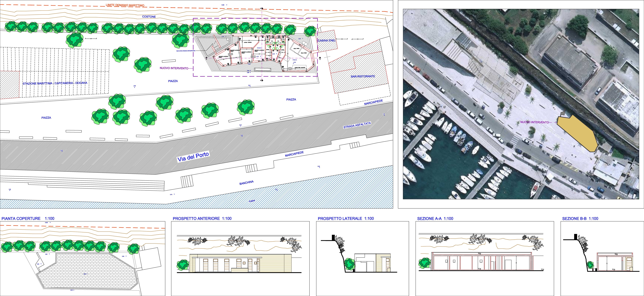
Task: Select the green tree in Sezione A-A
Action: (425, 263)
